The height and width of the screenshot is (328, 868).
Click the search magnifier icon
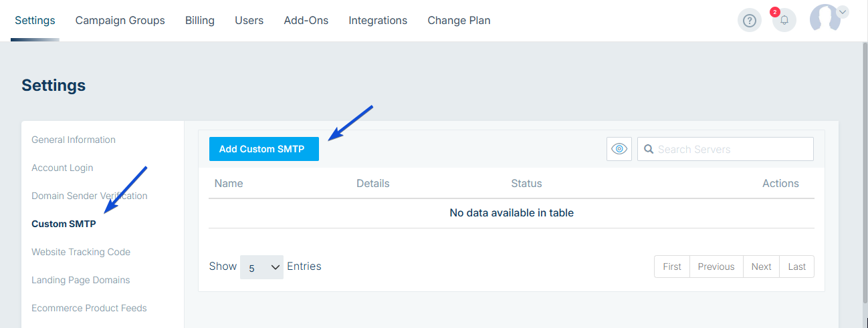point(648,149)
